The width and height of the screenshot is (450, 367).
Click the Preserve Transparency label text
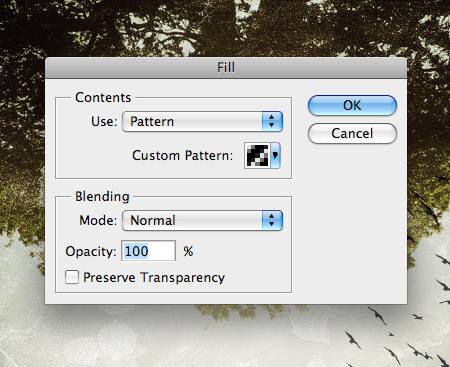point(154,277)
